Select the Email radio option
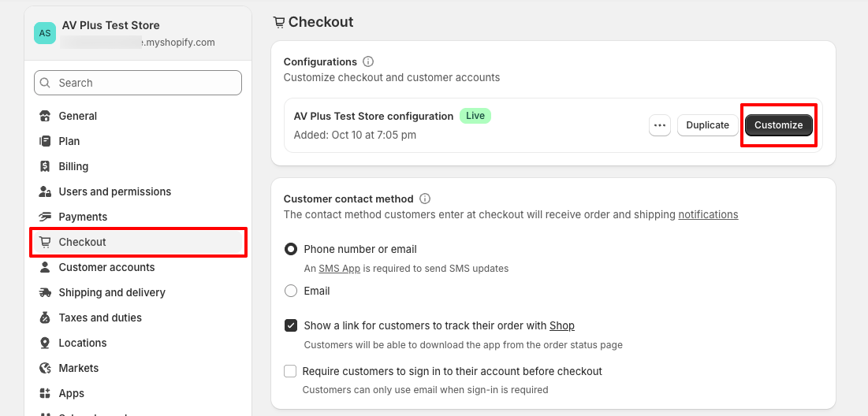This screenshot has width=868, height=416. (x=291, y=291)
